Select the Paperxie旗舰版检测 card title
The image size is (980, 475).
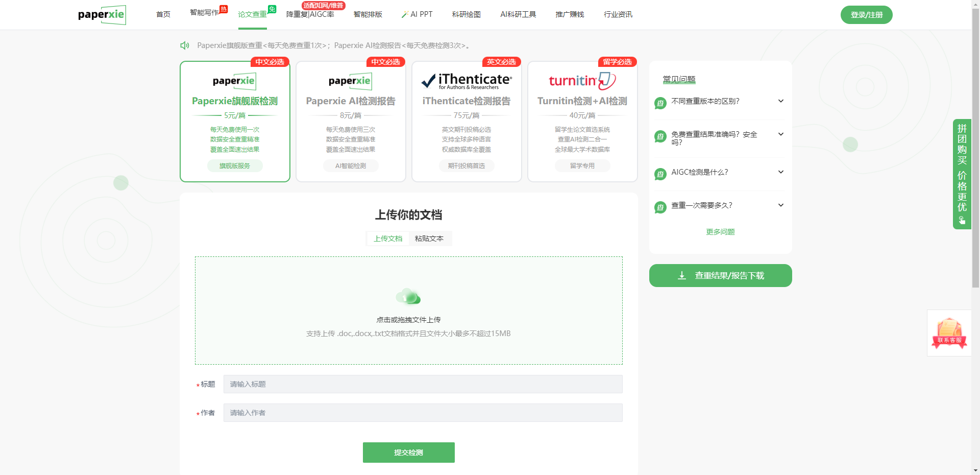point(235,101)
